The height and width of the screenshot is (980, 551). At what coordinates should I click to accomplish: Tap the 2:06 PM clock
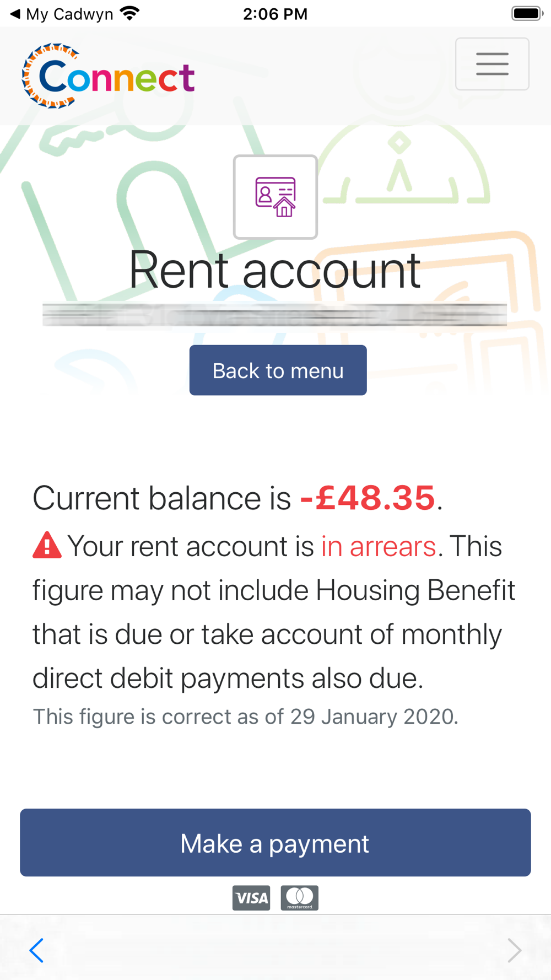[275, 14]
